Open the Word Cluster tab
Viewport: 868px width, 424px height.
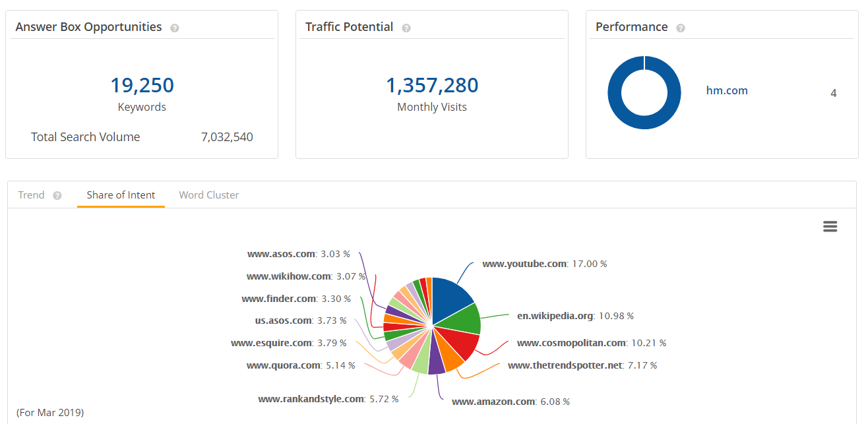click(x=209, y=195)
